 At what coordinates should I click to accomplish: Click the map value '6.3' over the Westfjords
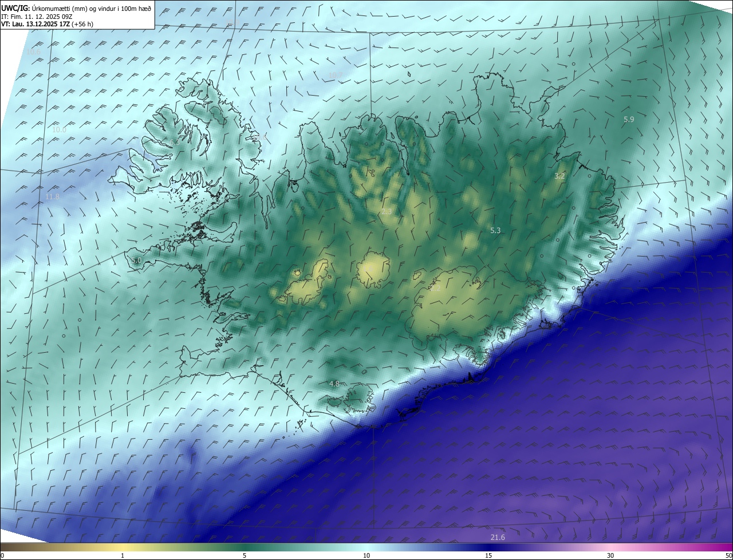(x=175, y=142)
